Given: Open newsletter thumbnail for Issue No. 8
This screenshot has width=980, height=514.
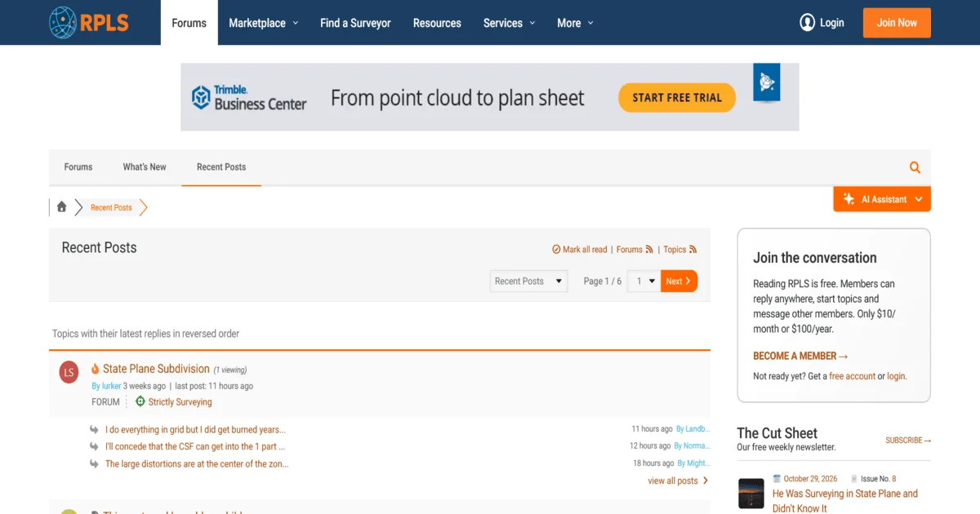Looking at the screenshot, I should click(x=751, y=494).
